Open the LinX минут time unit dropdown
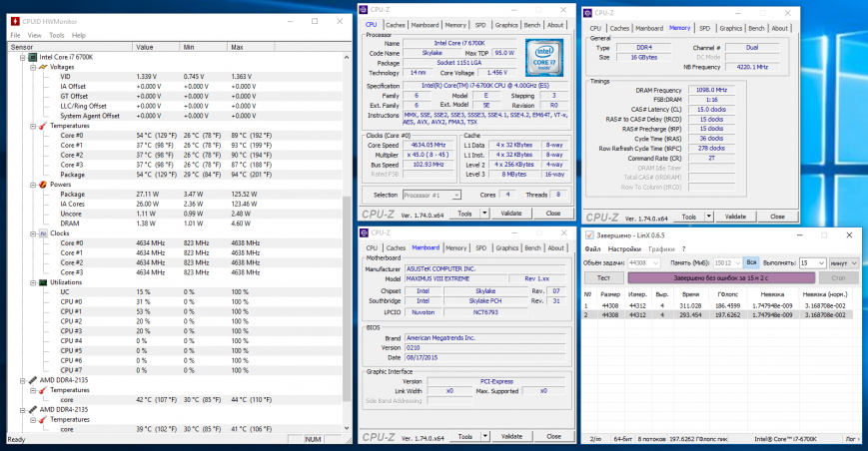Image resolution: width=868 pixels, height=451 pixels. pyautogui.click(x=854, y=263)
